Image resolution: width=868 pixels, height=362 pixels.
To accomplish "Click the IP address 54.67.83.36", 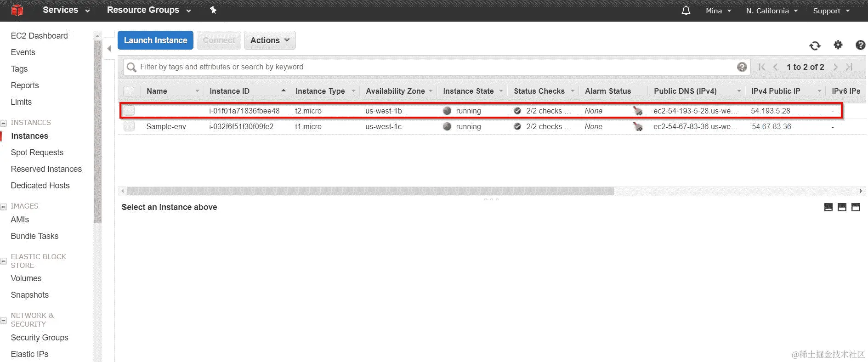I will 772,126.
